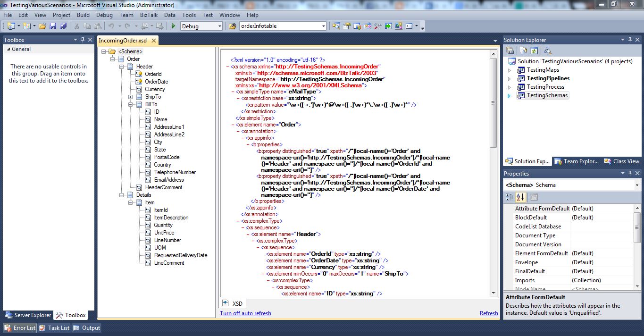
Task: Select the TestingSchemas project
Action: tap(547, 95)
